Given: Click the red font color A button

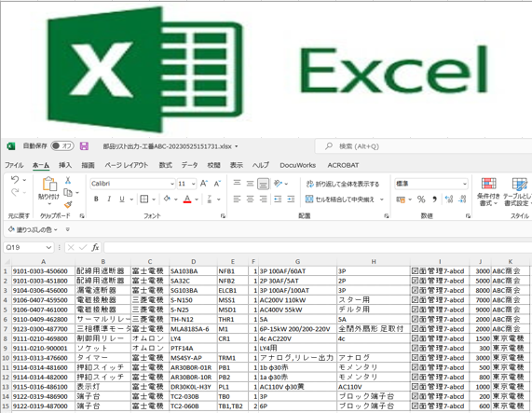Looking at the screenshot, I should tap(187, 200).
